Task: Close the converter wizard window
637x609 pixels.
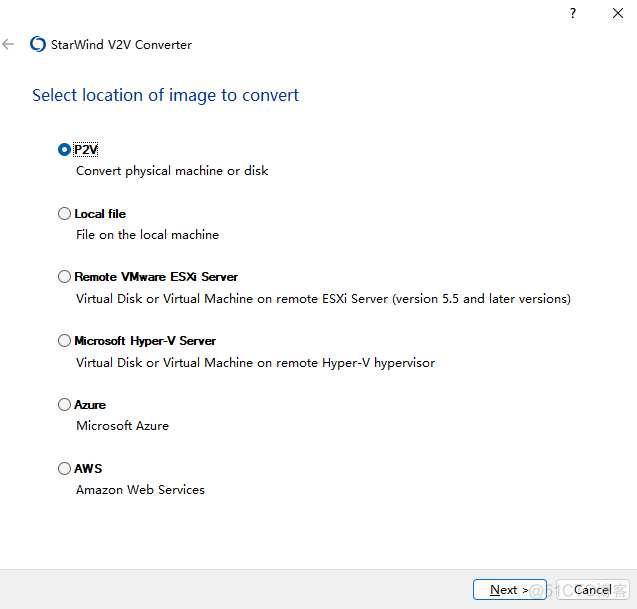Action: coord(617,13)
